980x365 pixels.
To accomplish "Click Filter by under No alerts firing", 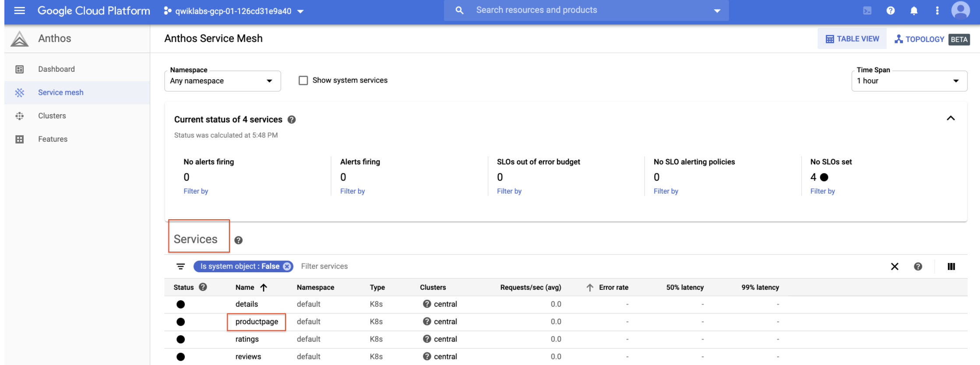I will pyautogui.click(x=196, y=191).
